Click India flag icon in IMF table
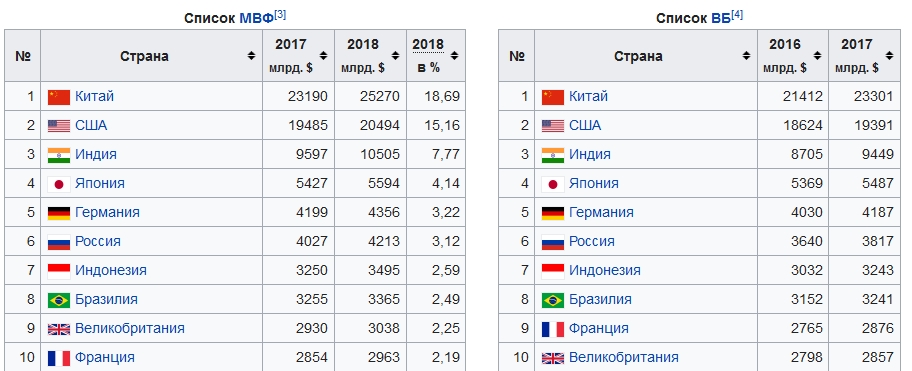Image resolution: width=912 pixels, height=371 pixels. 59,155
